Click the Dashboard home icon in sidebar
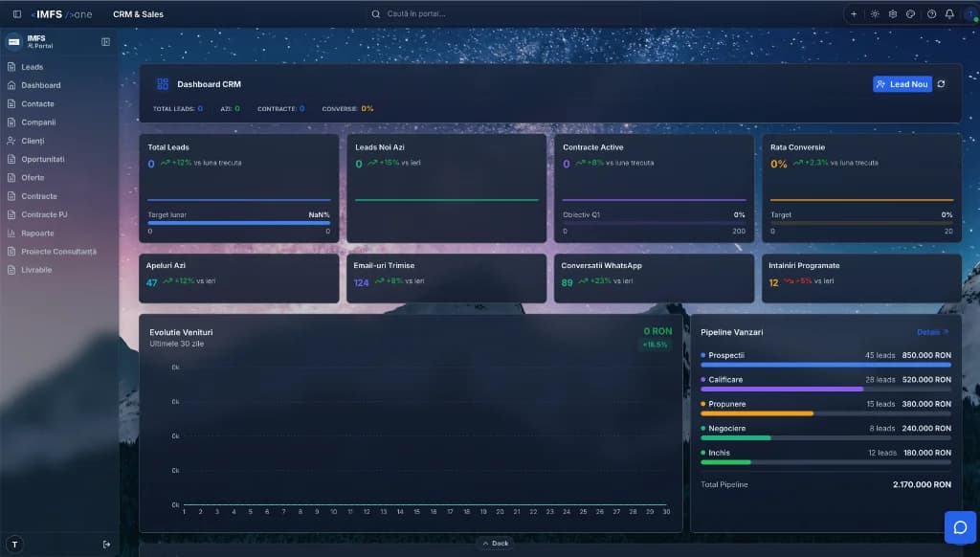The image size is (980, 557). [11, 85]
